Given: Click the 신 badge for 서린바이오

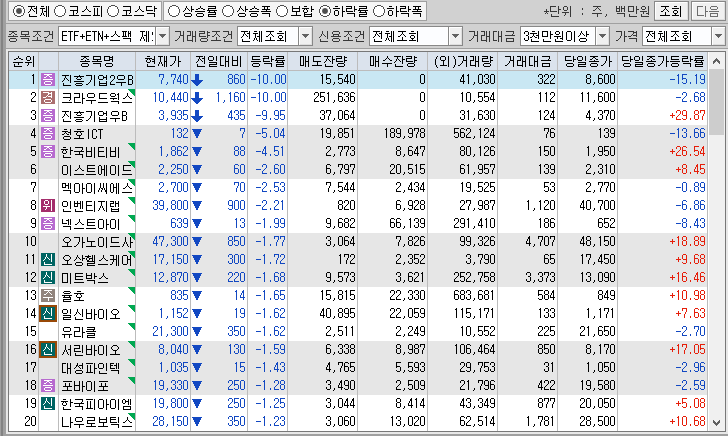Looking at the screenshot, I should coord(48,350).
